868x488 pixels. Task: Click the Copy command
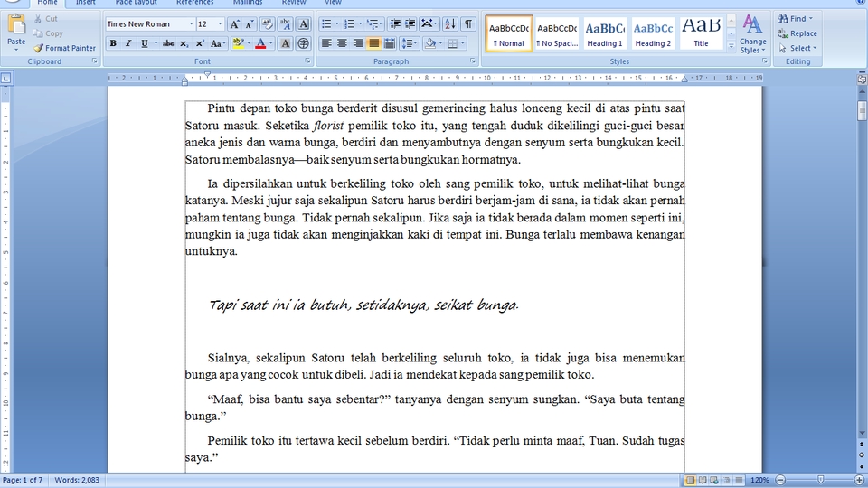[x=48, y=33]
